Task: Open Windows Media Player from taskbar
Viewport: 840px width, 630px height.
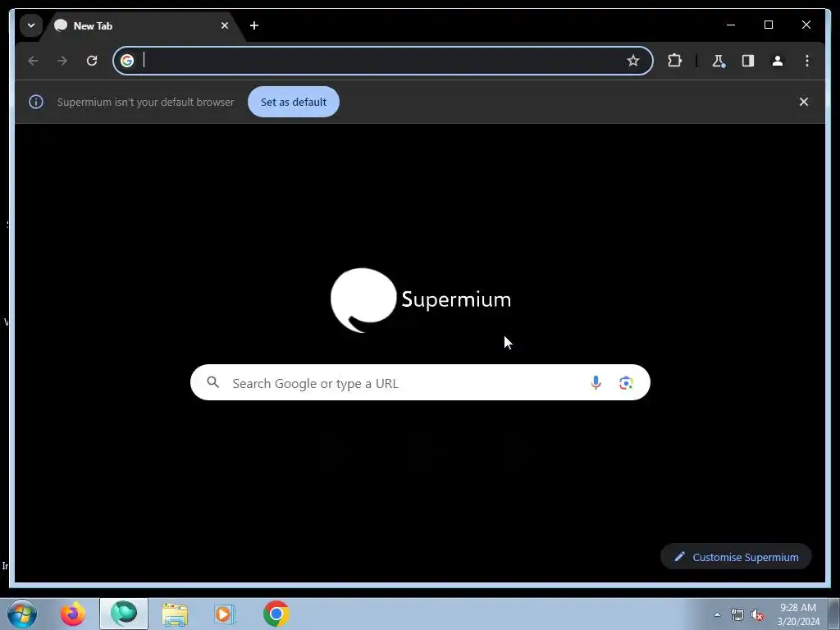Action: 225,614
